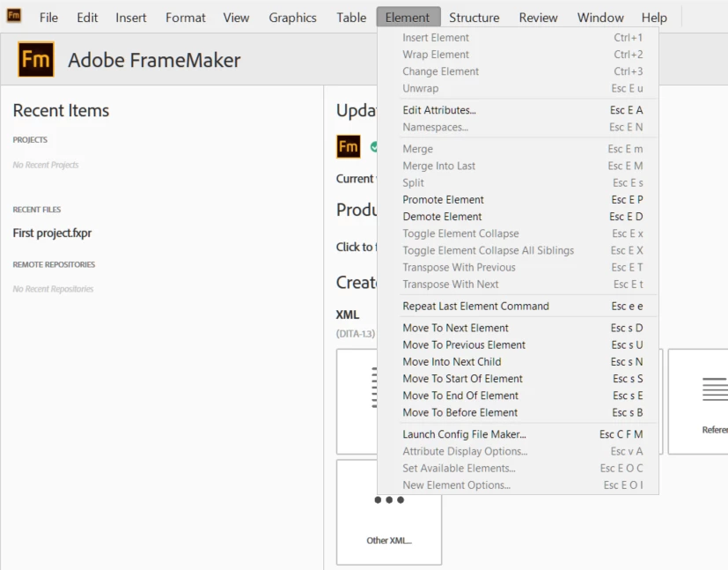Open the Edit menu
This screenshot has width=728, height=570.
coord(87,18)
